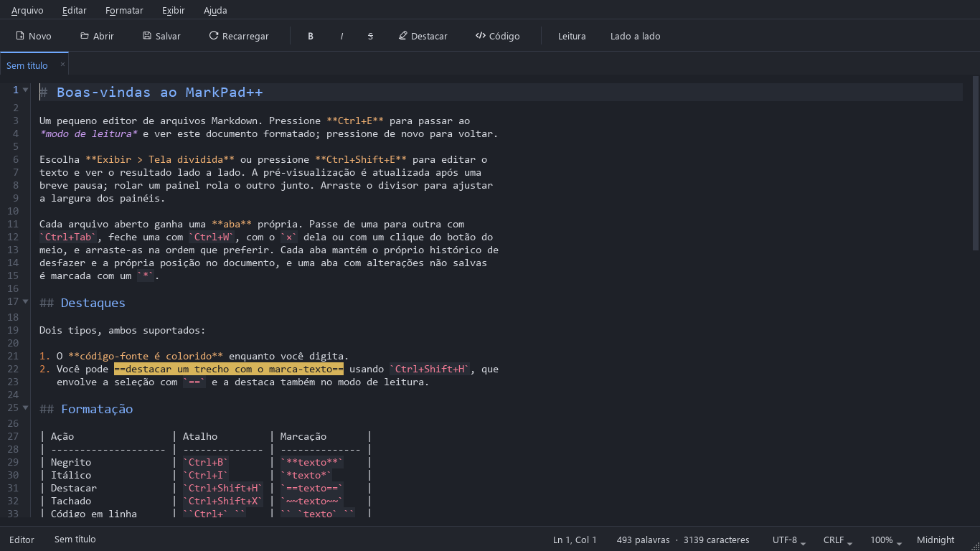The image size is (980, 551).
Task: Click the Tachado table cell
Action: [x=71, y=501]
